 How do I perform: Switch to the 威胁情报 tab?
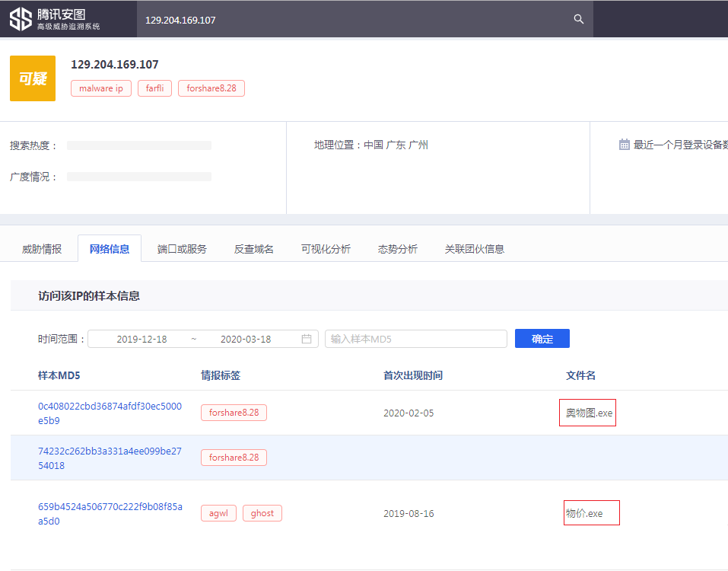(42, 249)
